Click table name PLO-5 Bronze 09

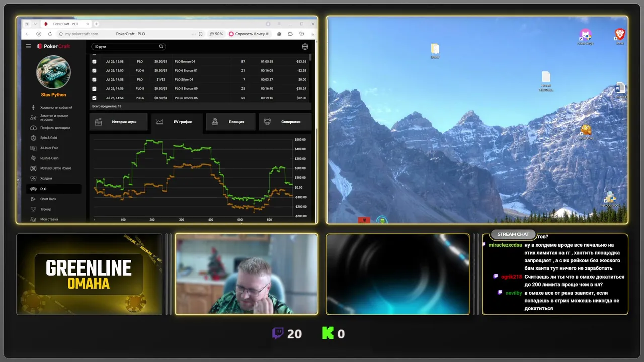click(x=186, y=88)
